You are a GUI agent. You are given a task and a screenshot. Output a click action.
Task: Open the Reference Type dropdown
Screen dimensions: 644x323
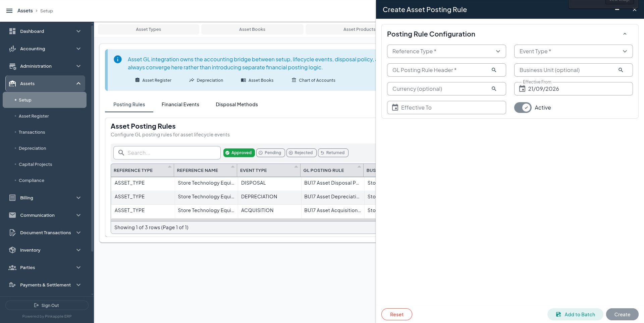point(446,51)
